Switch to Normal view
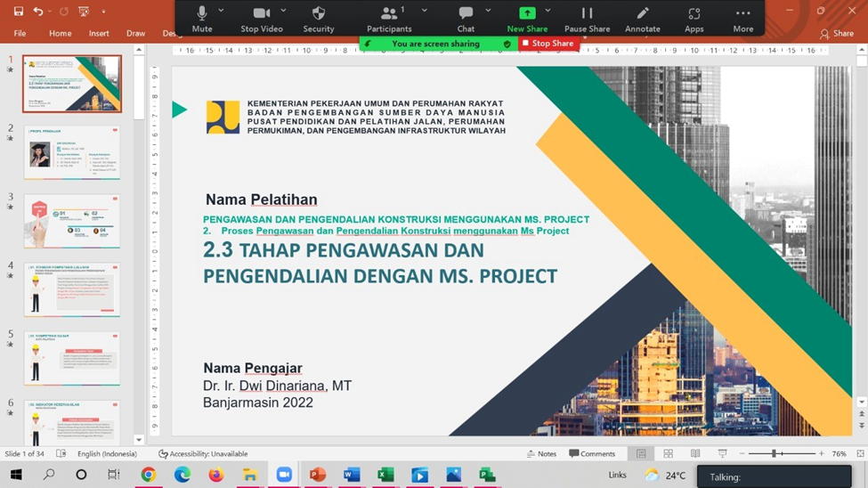This screenshot has height=488, width=868. (641, 453)
